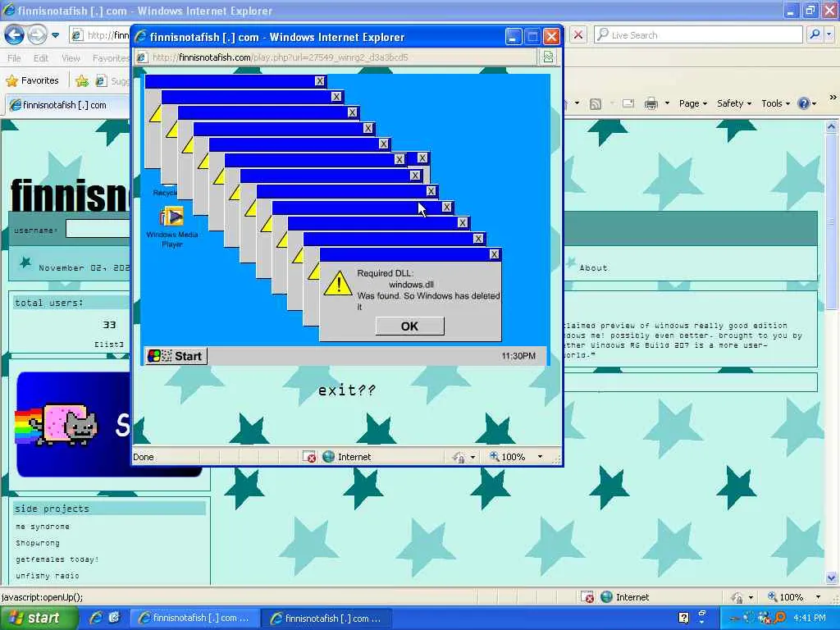Click the question mark taskbar tray icon

[683, 619]
